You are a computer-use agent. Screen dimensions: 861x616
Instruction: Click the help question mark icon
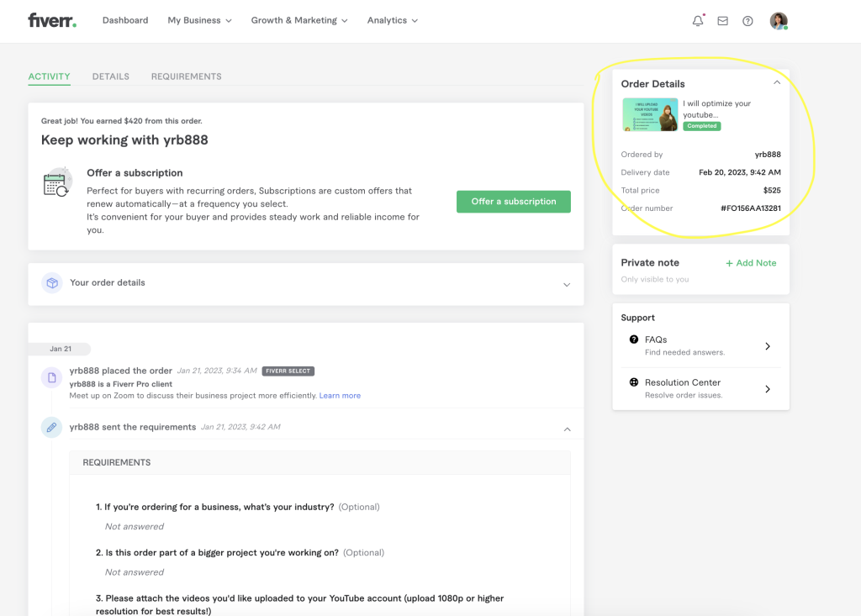(747, 21)
